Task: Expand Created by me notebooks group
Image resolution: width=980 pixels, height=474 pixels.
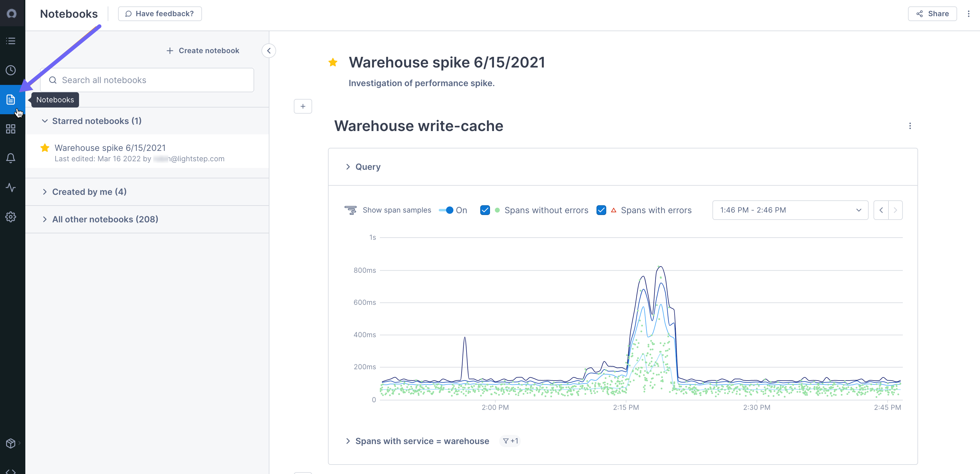Action: [89, 192]
